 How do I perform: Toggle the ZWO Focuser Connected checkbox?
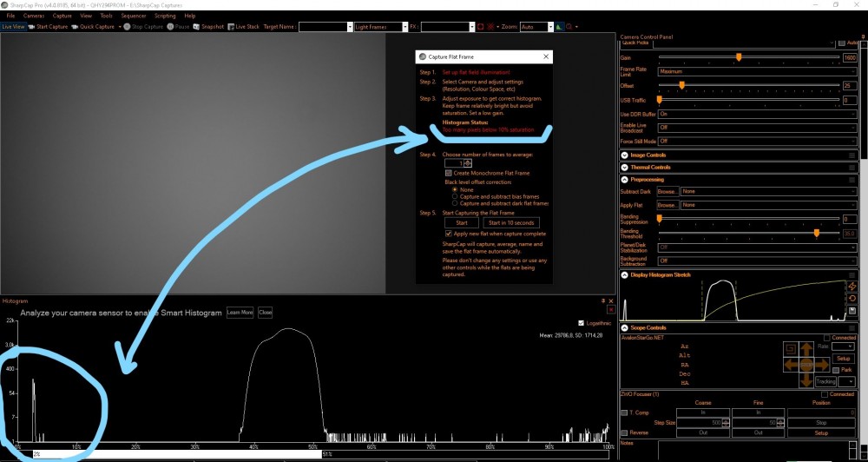coord(825,394)
